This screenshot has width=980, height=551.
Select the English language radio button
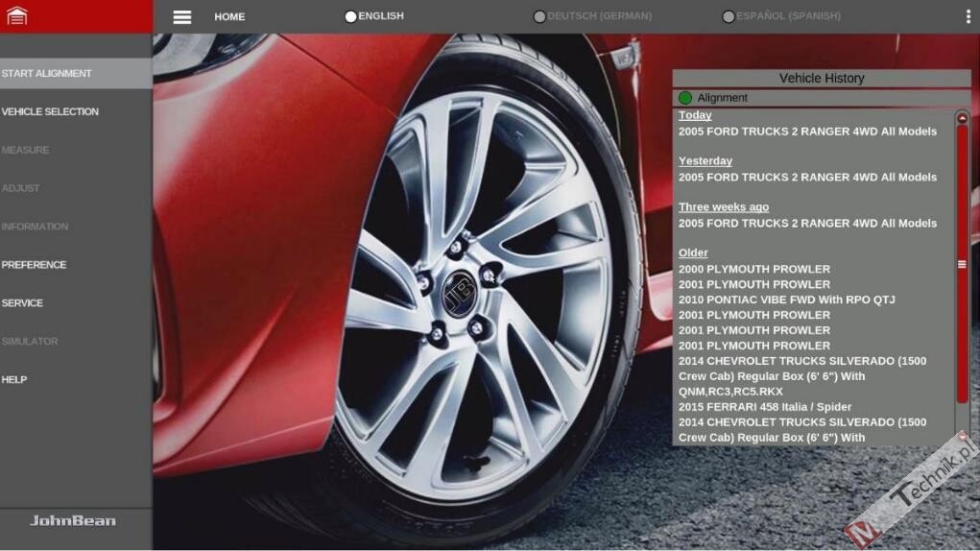point(350,17)
